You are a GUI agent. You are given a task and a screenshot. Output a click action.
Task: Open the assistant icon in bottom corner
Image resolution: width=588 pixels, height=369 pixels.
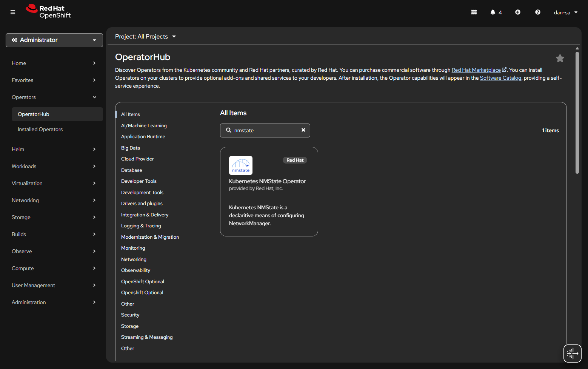(572, 354)
